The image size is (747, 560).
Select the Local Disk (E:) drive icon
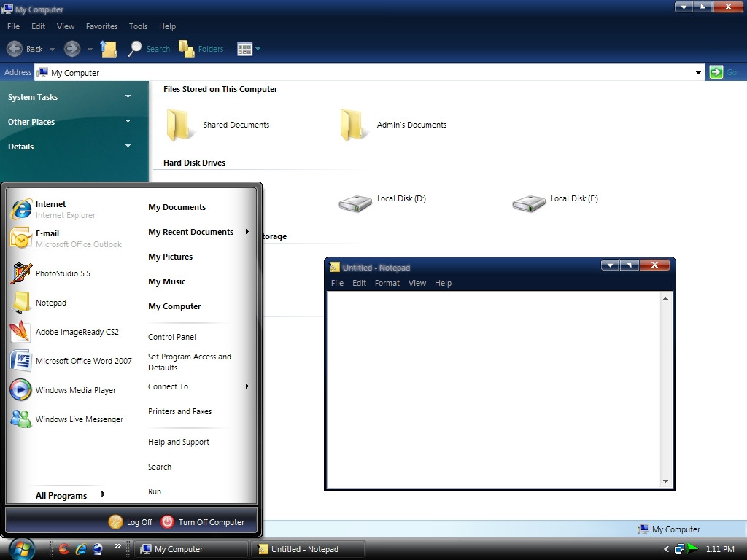528,203
